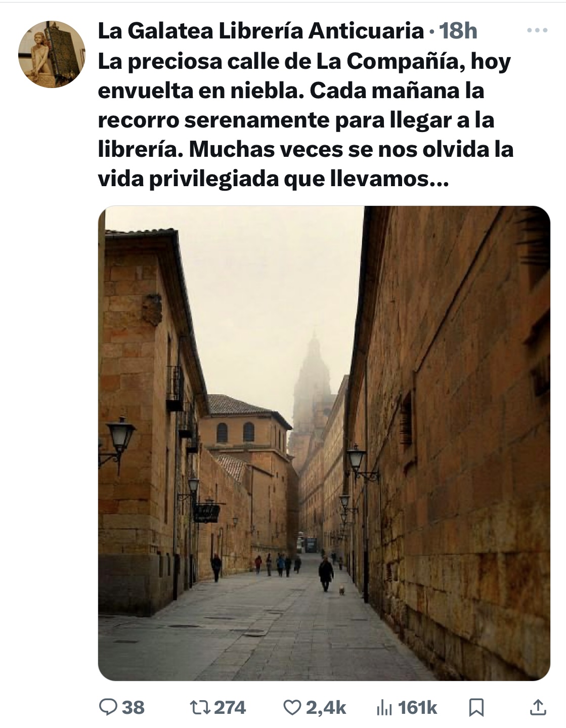Open the view analytics bar chart icon

pyautogui.click(x=384, y=707)
